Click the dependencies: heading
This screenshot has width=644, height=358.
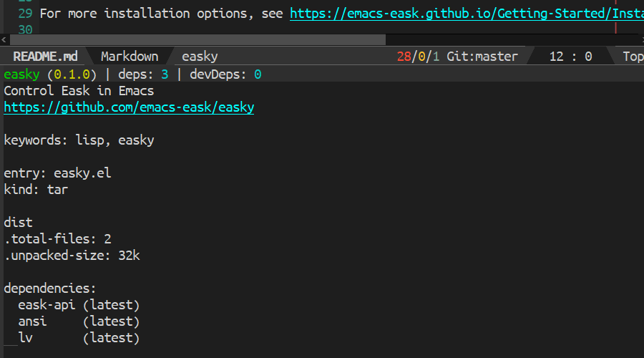pyautogui.click(x=49, y=288)
